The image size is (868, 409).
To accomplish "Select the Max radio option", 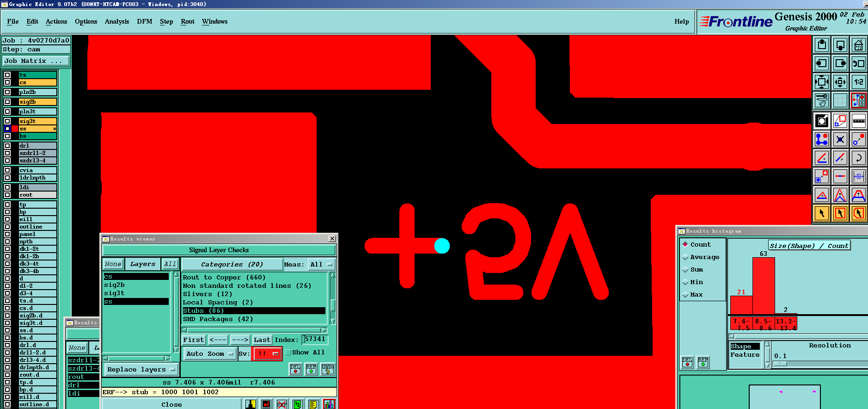I will pos(685,295).
